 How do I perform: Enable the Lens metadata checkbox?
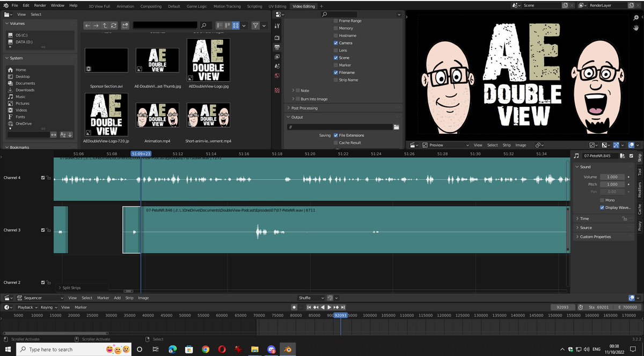tap(336, 50)
